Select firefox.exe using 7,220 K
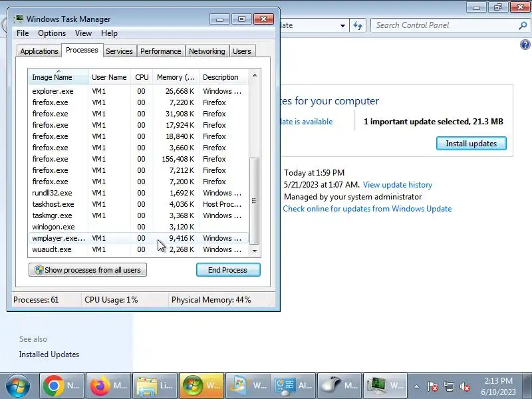Screen dimensions: 532x399 coord(138,102)
